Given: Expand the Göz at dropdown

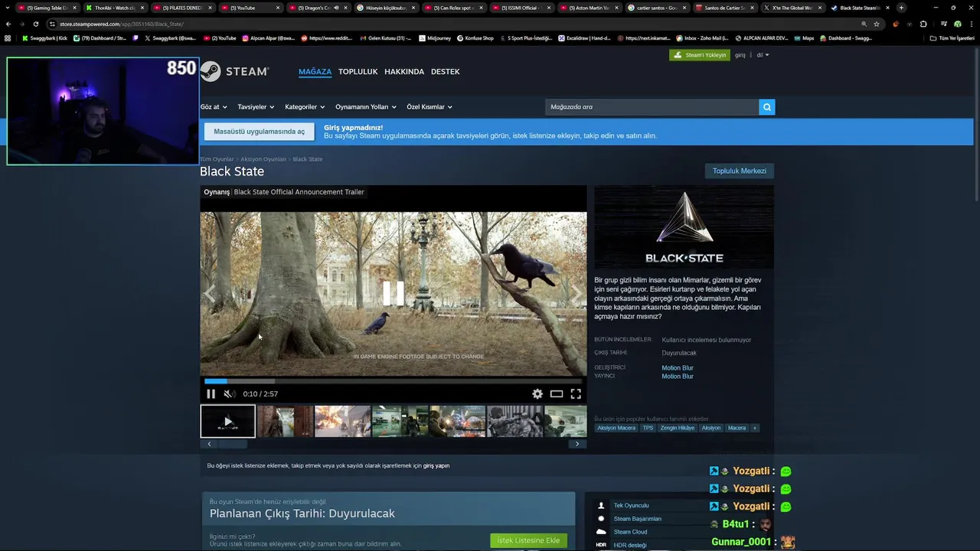Looking at the screenshot, I should tap(214, 107).
